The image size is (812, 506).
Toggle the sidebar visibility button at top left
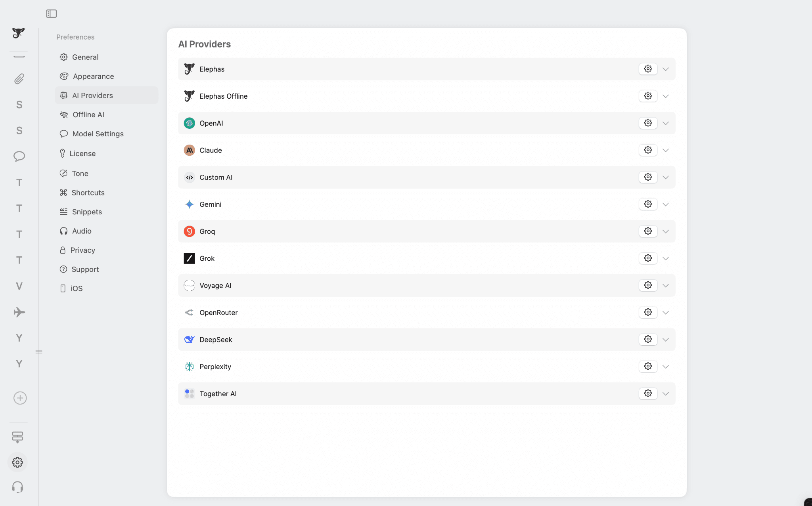click(x=52, y=13)
